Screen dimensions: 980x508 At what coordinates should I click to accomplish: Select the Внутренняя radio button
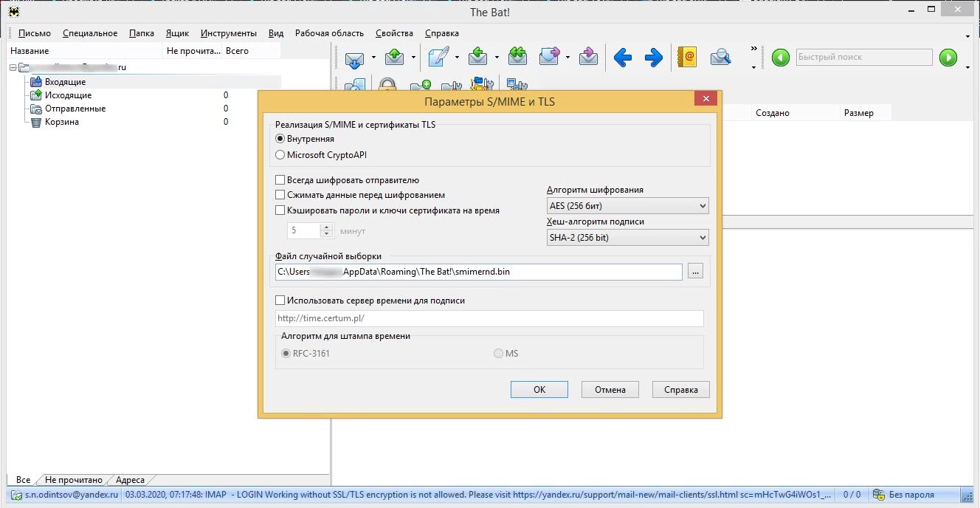pyautogui.click(x=280, y=139)
